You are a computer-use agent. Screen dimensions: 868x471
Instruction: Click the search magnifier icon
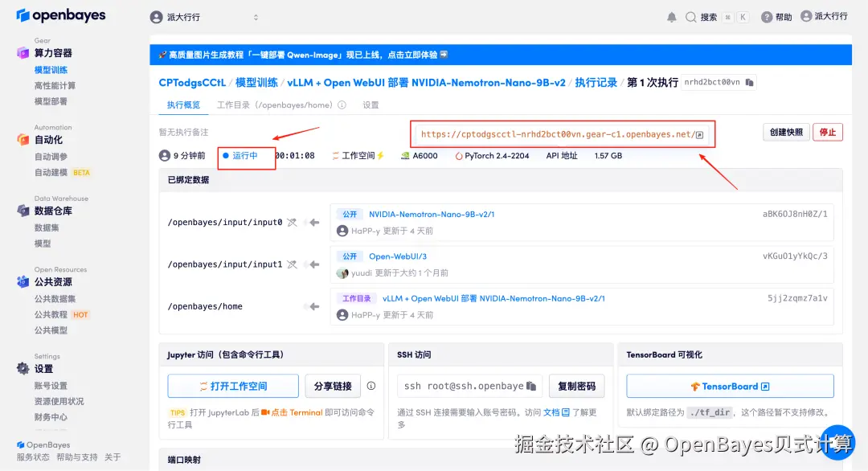(x=691, y=17)
